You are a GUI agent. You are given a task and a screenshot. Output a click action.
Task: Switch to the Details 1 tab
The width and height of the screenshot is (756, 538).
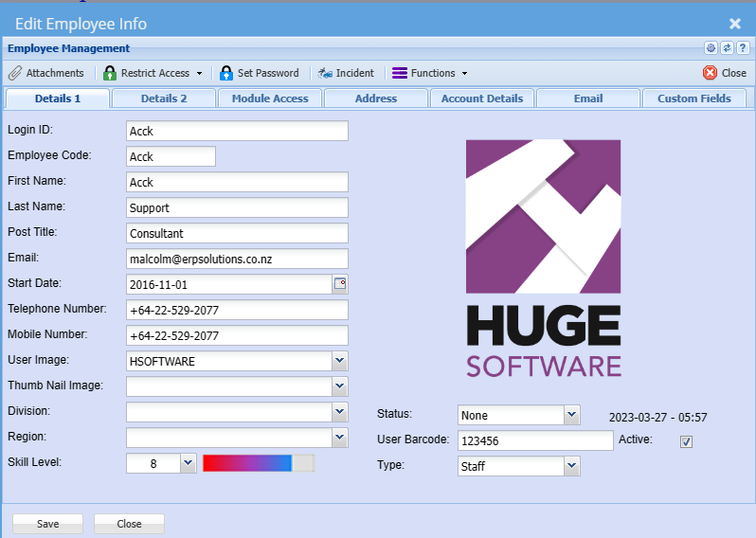[x=58, y=99]
